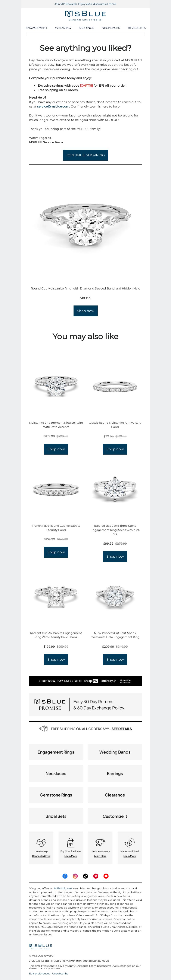Click the Unsubscribe link in footer
Viewport: 171px width, 980px height.
60,974
